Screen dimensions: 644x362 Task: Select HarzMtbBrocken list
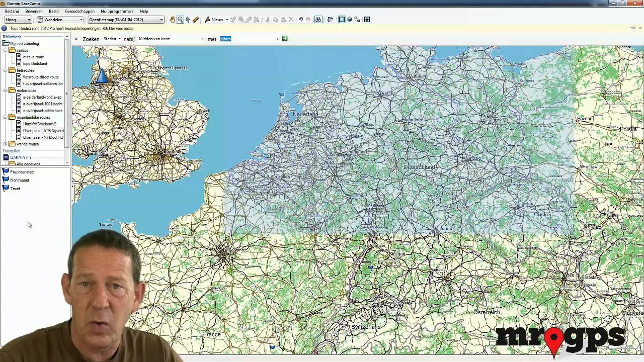pos(40,124)
